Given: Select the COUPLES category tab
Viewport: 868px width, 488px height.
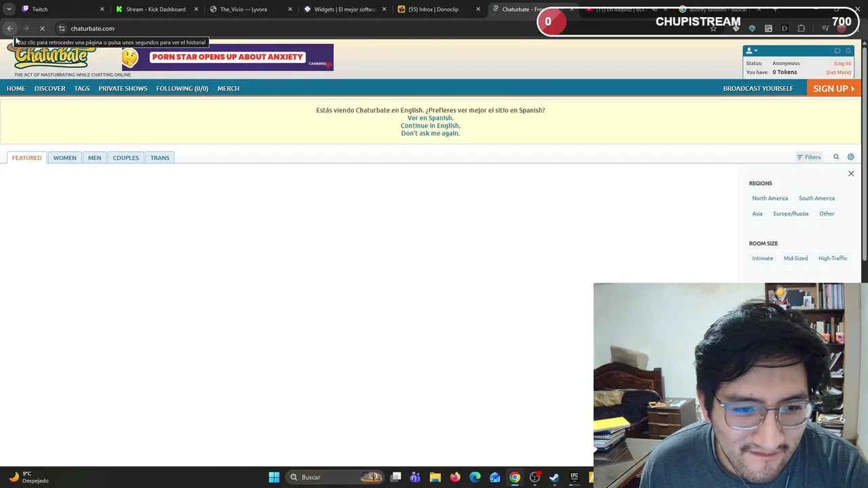Looking at the screenshot, I should click(125, 158).
